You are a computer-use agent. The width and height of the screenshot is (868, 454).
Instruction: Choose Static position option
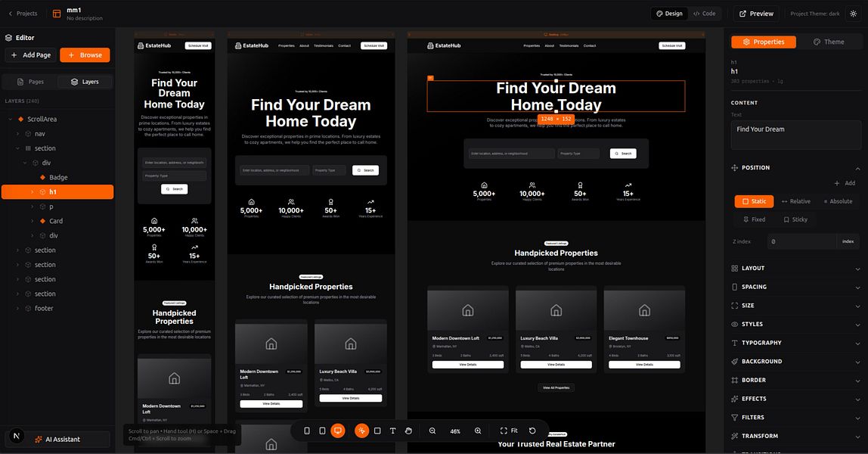(754, 201)
